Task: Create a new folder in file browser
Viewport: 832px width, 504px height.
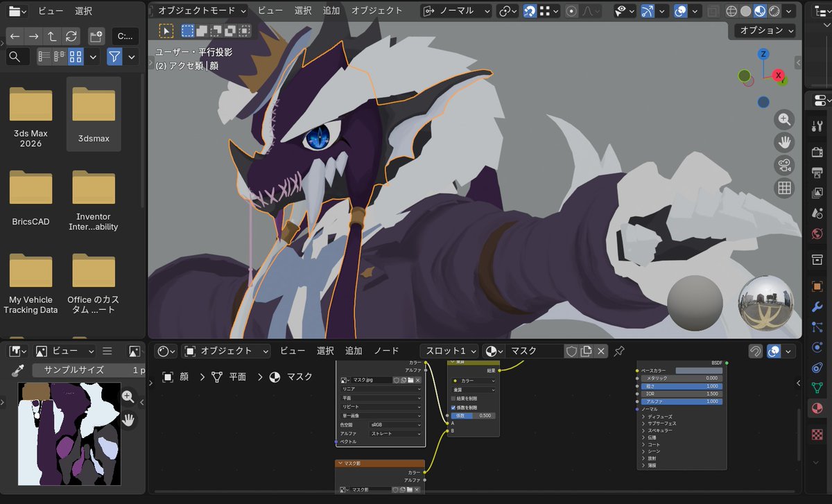Action: 96,36
